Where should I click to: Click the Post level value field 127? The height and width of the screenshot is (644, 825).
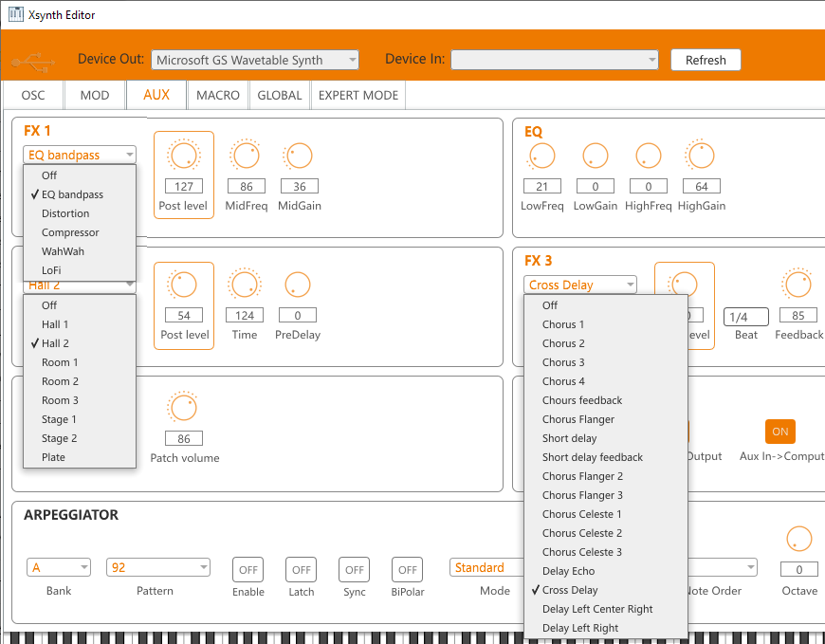pos(184,186)
